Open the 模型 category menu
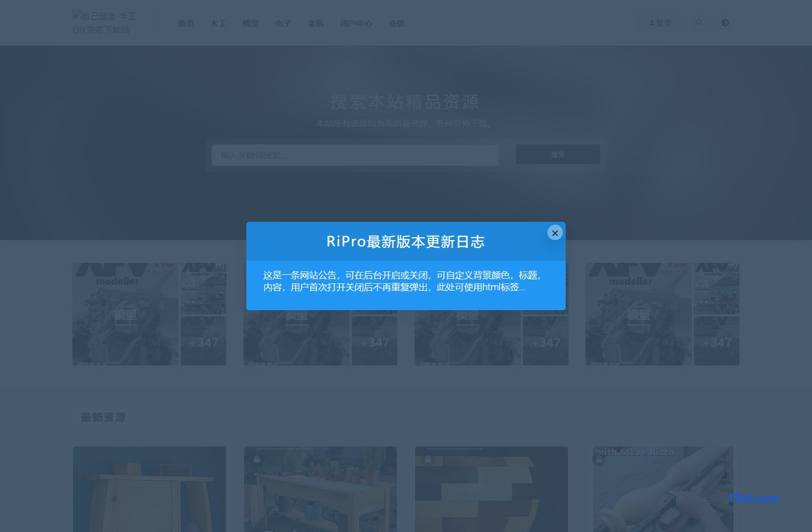Viewport: 812px width, 532px height. point(251,23)
